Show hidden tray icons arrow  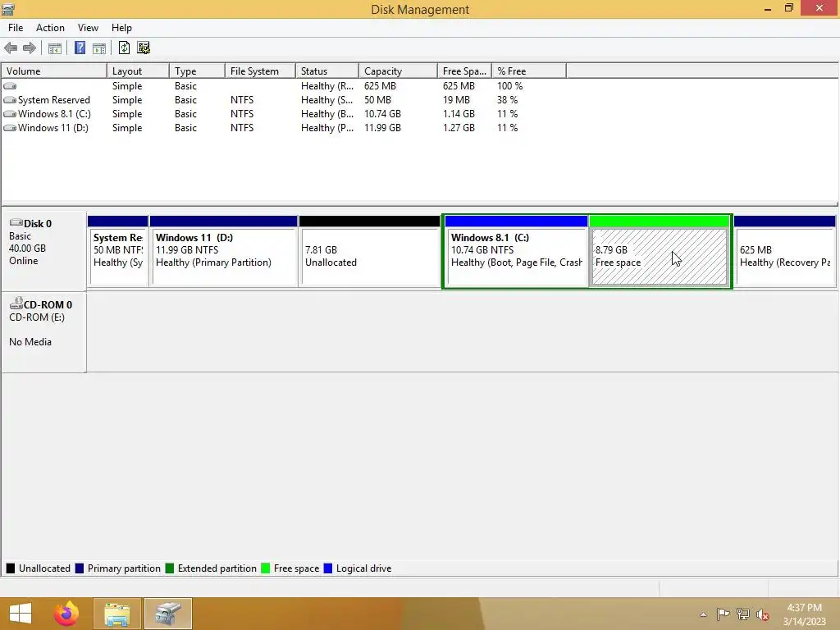703,614
